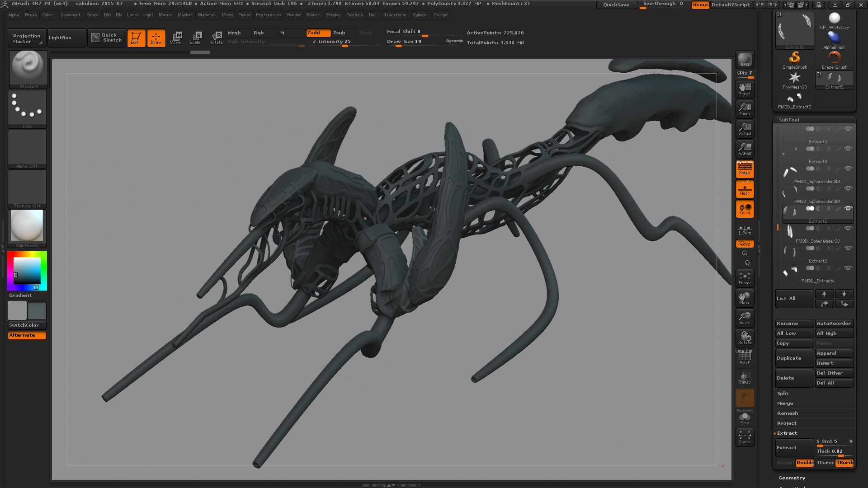
Task: Open the Projection Master panel
Action: [27, 38]
